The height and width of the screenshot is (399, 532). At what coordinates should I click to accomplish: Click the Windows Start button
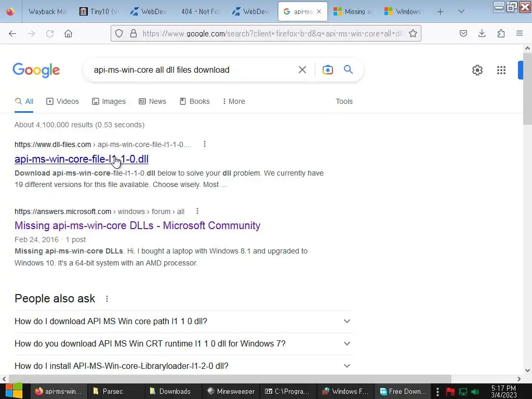tap(14, 391)
